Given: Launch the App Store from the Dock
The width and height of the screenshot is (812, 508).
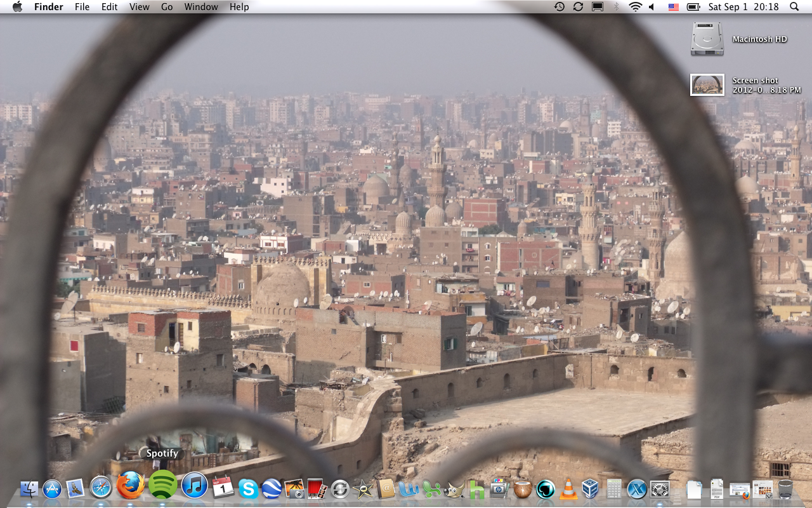Looking at the screenshot, I should tap(52, 489).
